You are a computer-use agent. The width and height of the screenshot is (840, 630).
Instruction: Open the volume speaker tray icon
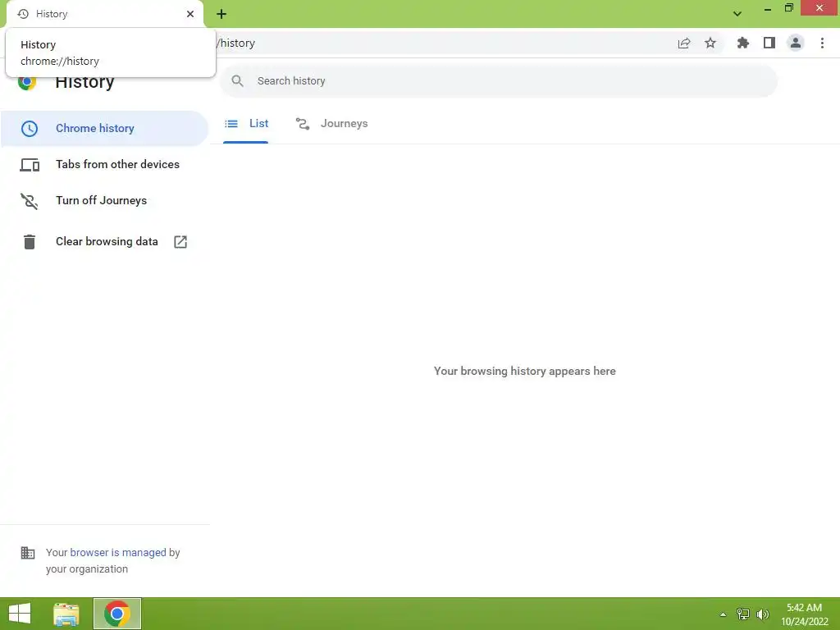tap(763, 614)
